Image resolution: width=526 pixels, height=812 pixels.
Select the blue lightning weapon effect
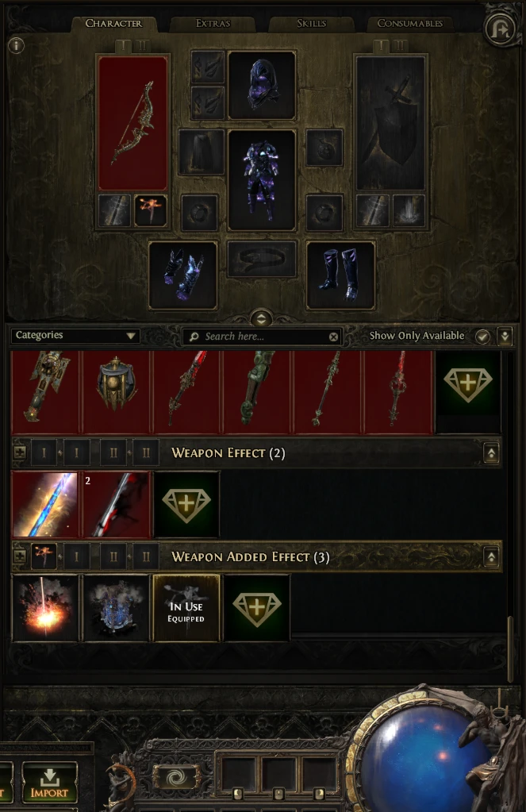coord(45,504)
